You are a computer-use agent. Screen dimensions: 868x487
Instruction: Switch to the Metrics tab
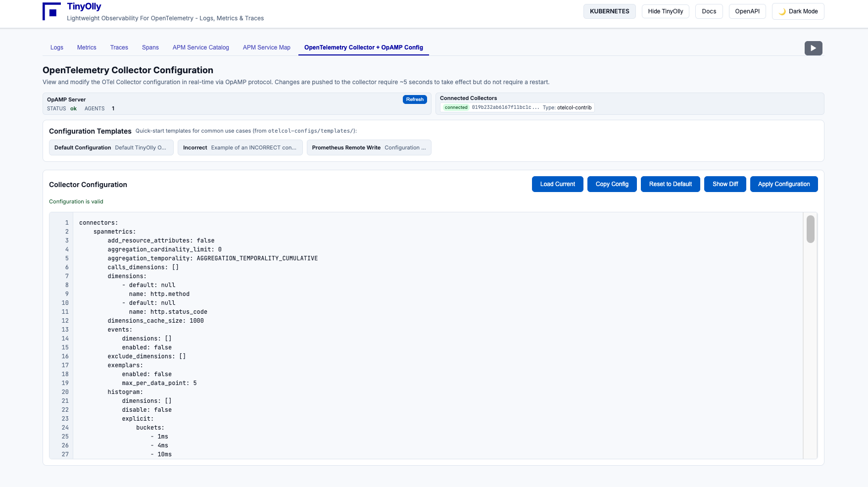[87, 48]
